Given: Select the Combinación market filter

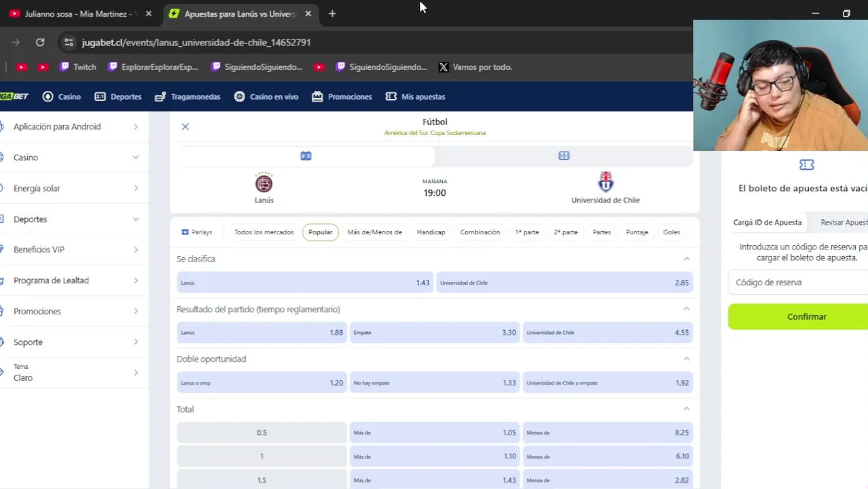Looking at the screenshot, I should click(480, 232).
